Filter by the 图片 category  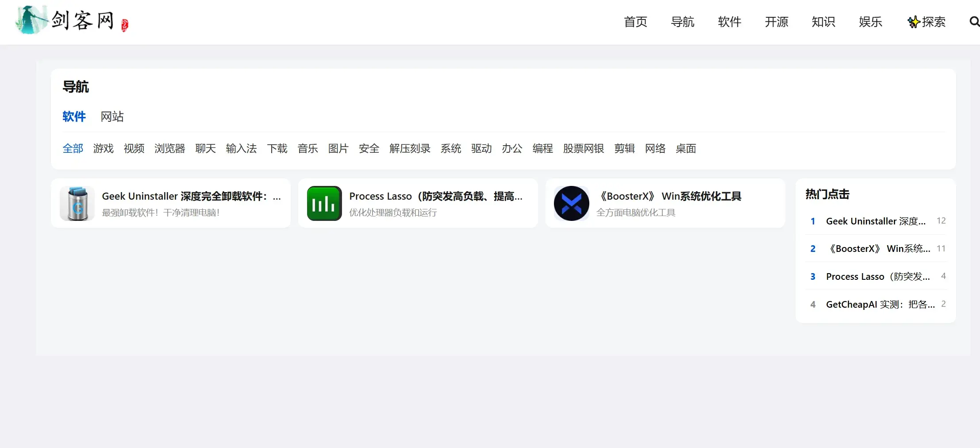pos(338,148)
